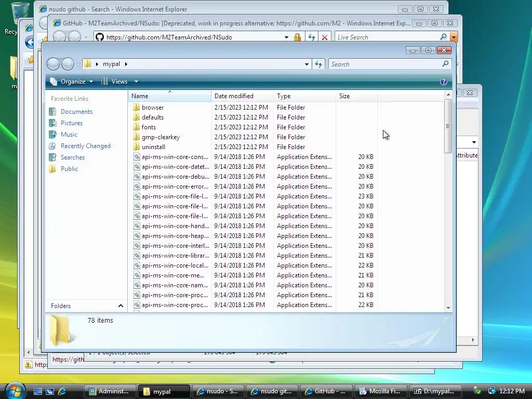Select api-ms-win-core-me... DLL file
532x399 pixels.
(172, 275)
